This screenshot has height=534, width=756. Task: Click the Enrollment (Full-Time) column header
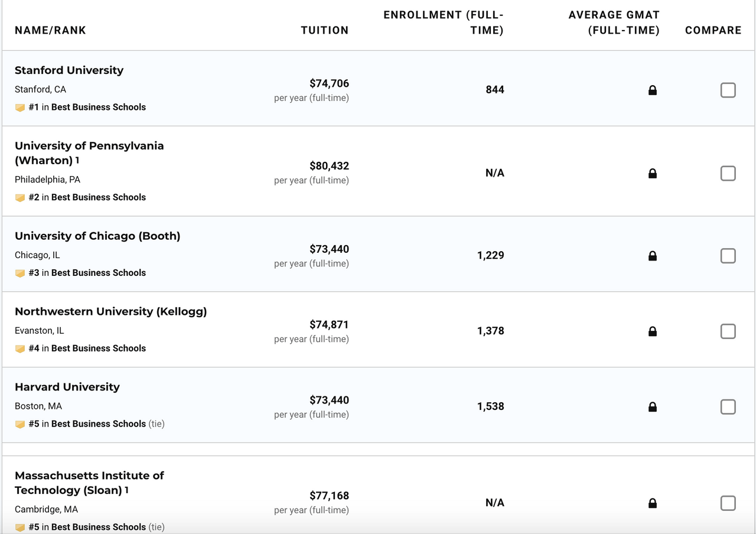point(444,22)
